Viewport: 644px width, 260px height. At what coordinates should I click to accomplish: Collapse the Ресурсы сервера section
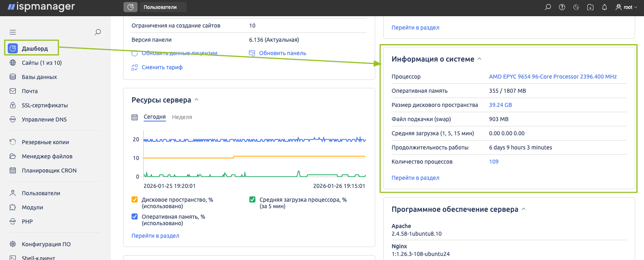(197, 100)
